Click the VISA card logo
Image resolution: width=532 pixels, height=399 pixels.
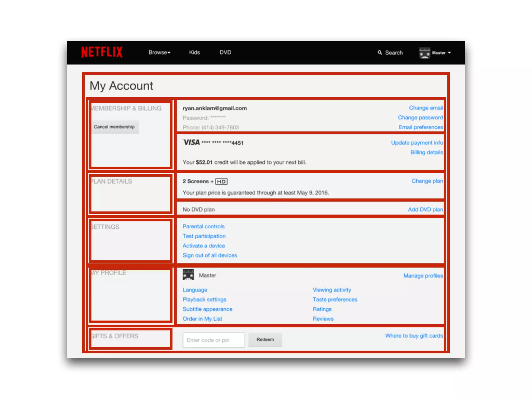tap(191, 142)
